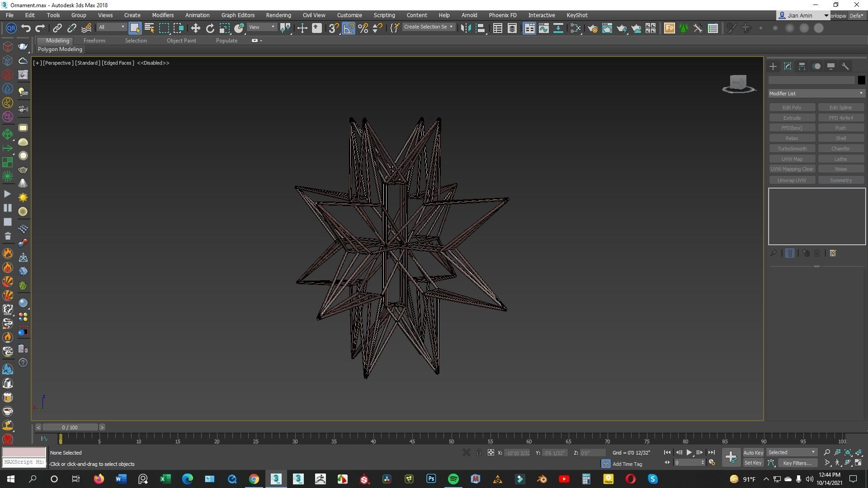
Task: Open the Display command panel
Action: (x=831, y=66)
